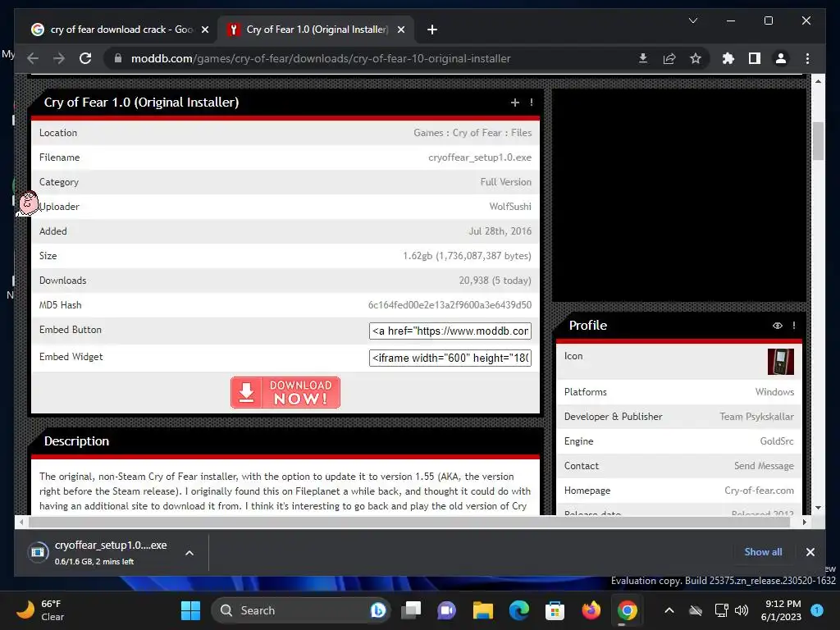The image size is (840, 630).
Task: Expand the download item options chevron
Action: click(189, 553)
